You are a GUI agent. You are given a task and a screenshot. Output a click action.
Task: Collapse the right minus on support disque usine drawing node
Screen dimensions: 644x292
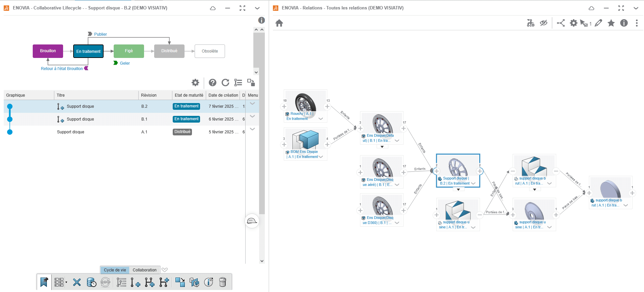[480, 215]
